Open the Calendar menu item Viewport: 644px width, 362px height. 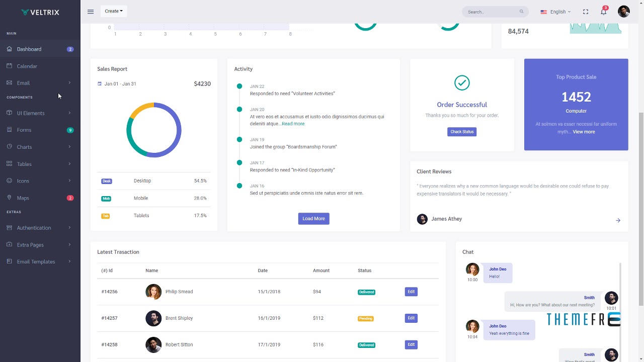point(40,66)
